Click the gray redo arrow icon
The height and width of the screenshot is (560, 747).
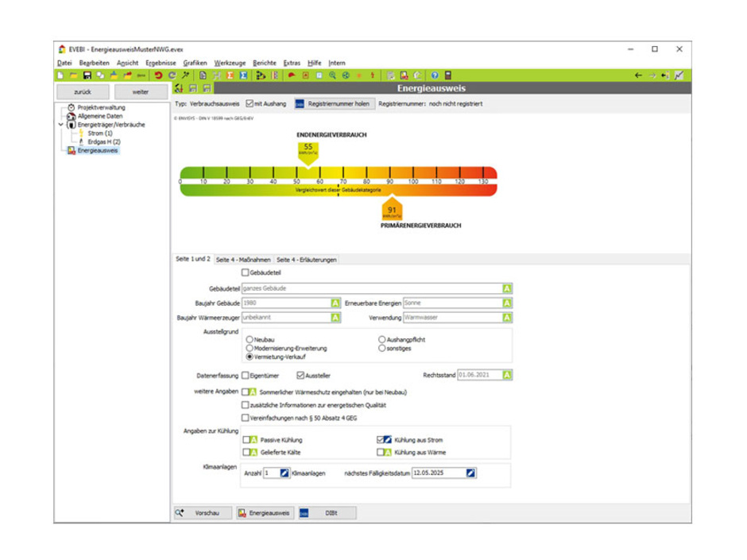(x=172, y=75)
